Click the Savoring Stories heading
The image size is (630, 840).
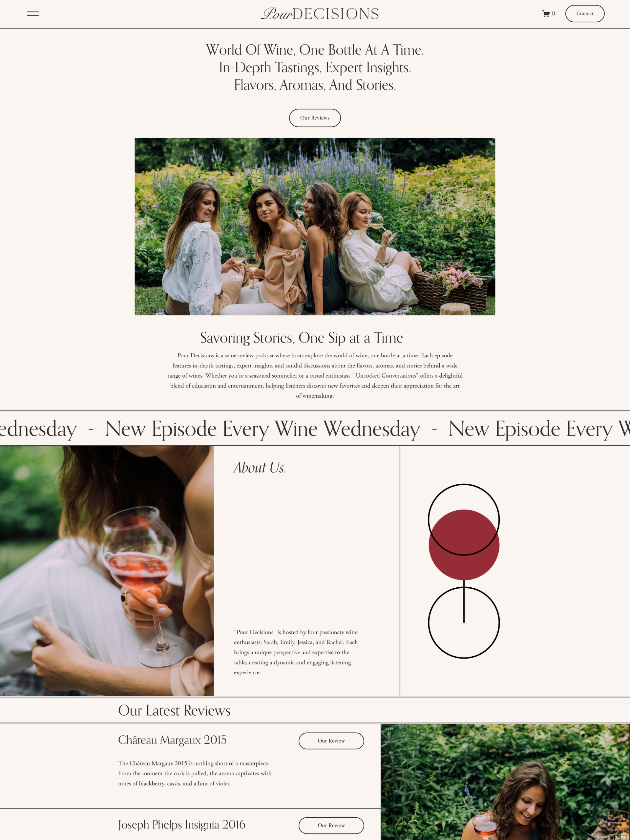point(302,338)
